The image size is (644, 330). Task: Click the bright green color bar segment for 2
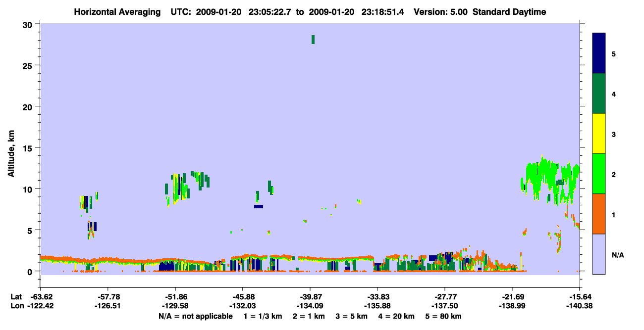(599, 174)
